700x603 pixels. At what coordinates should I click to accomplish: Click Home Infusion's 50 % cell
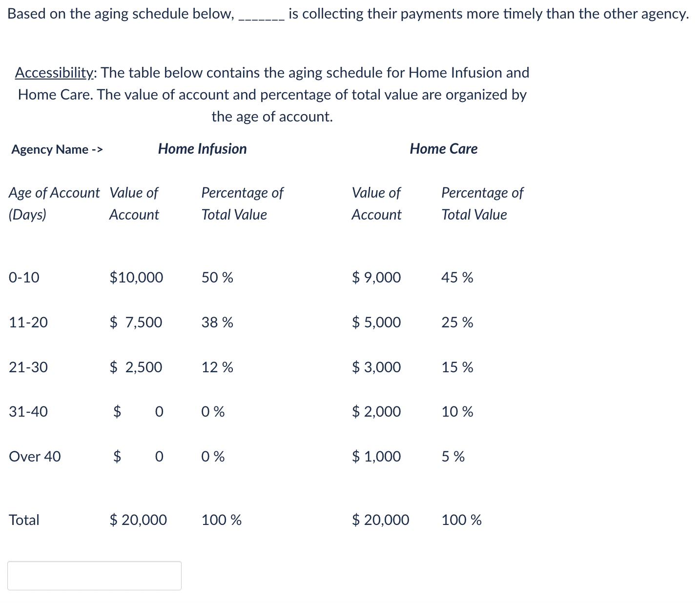(x=217, y=277)
